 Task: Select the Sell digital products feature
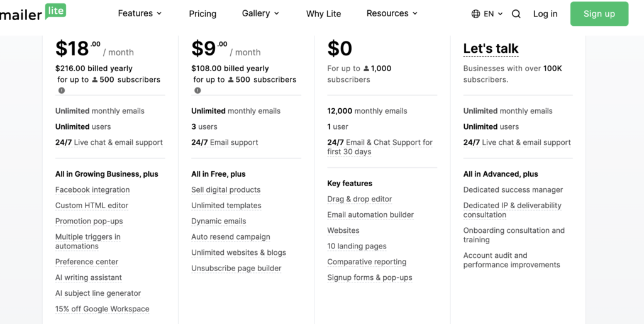coord(226,190)
